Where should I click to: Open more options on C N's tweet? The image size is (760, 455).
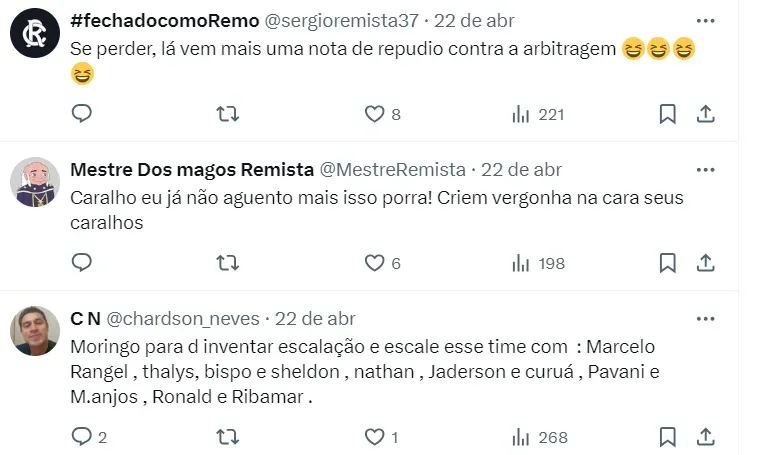[705, 319]
